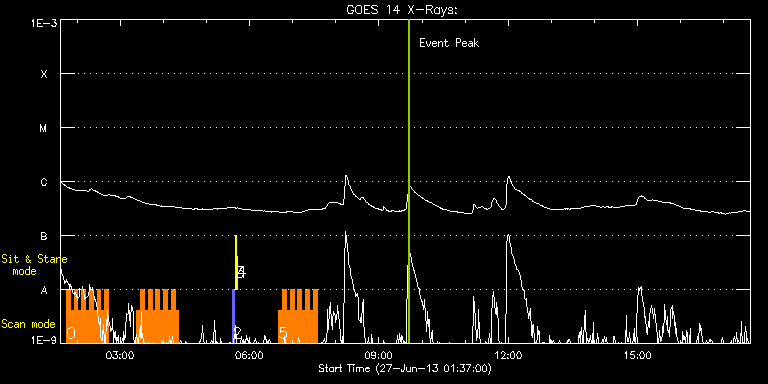Click the unlabeled middle orange scan block

[x=158, y=316]
